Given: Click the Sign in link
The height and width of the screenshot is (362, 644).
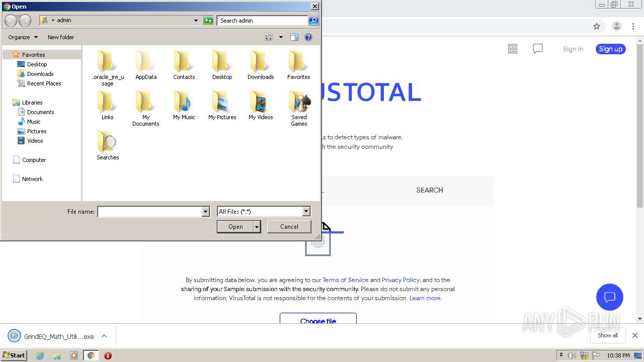Looking at the screenshot, I should pyautogui.click(x=573, y=49).
